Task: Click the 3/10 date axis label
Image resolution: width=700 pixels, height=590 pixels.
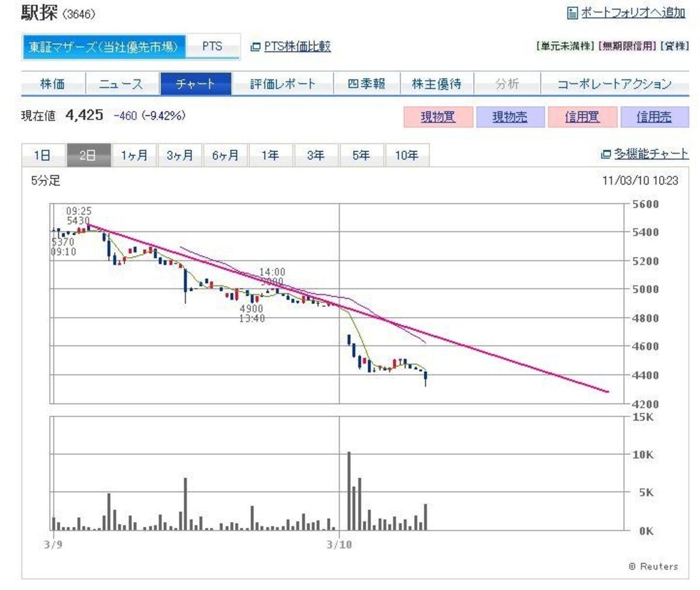Action: (339, 545)
